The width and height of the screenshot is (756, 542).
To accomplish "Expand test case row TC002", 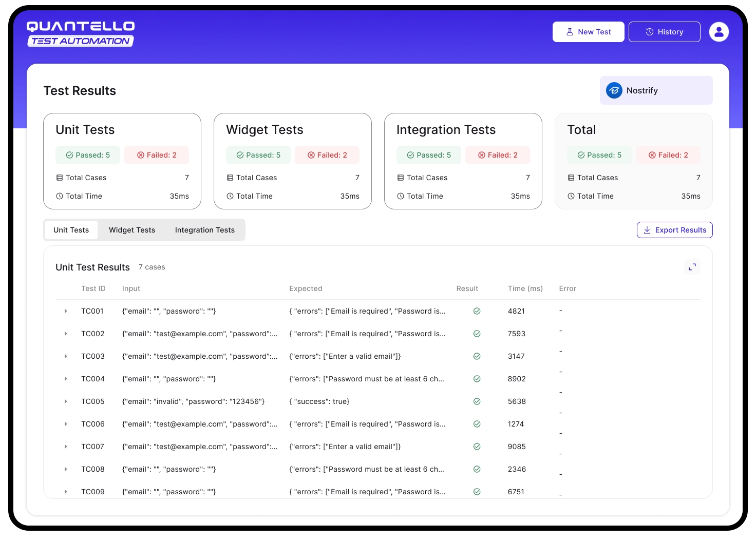I will click(x=66, y=334).
